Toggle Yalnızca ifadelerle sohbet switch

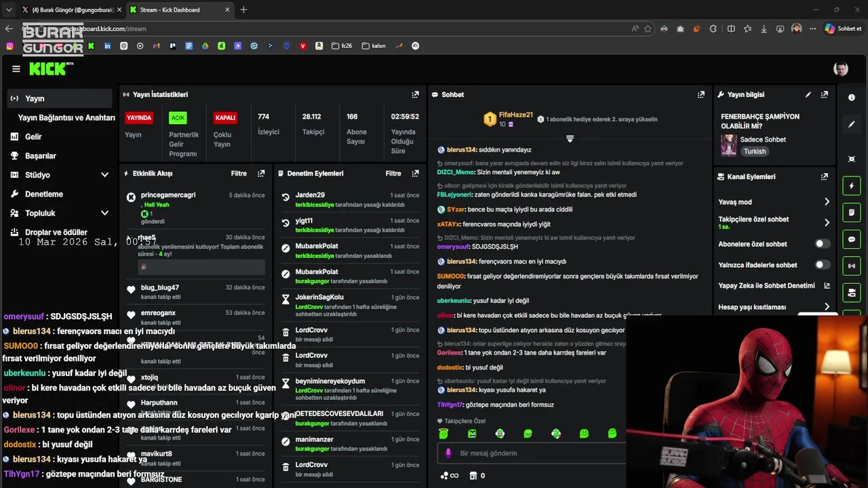(x=822, y=265)
